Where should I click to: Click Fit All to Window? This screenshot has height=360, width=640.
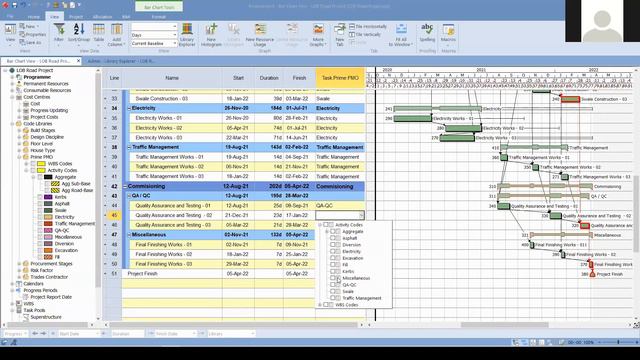point(401,34)
